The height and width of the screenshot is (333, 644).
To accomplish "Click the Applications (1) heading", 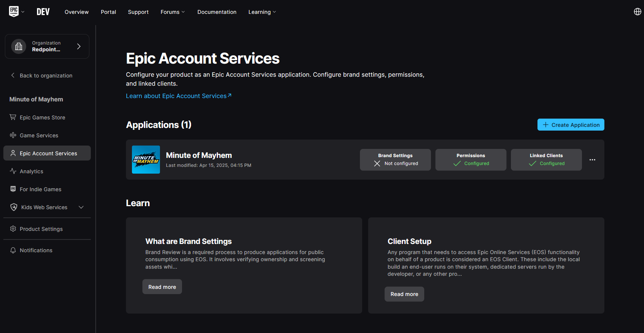I will (159, 125).
